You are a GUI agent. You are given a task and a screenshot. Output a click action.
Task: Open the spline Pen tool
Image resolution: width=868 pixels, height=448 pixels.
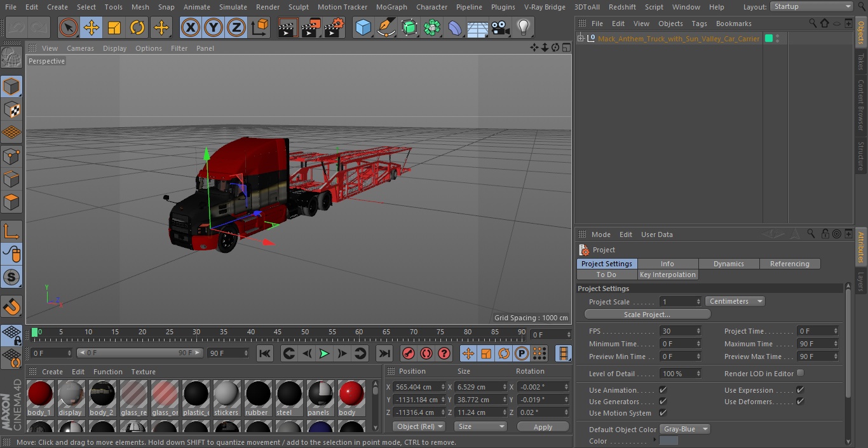tap(386, 28)
